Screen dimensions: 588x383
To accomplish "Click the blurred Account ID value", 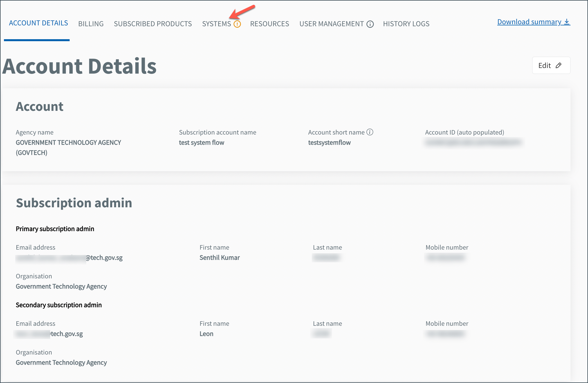I will coord(474,142).
